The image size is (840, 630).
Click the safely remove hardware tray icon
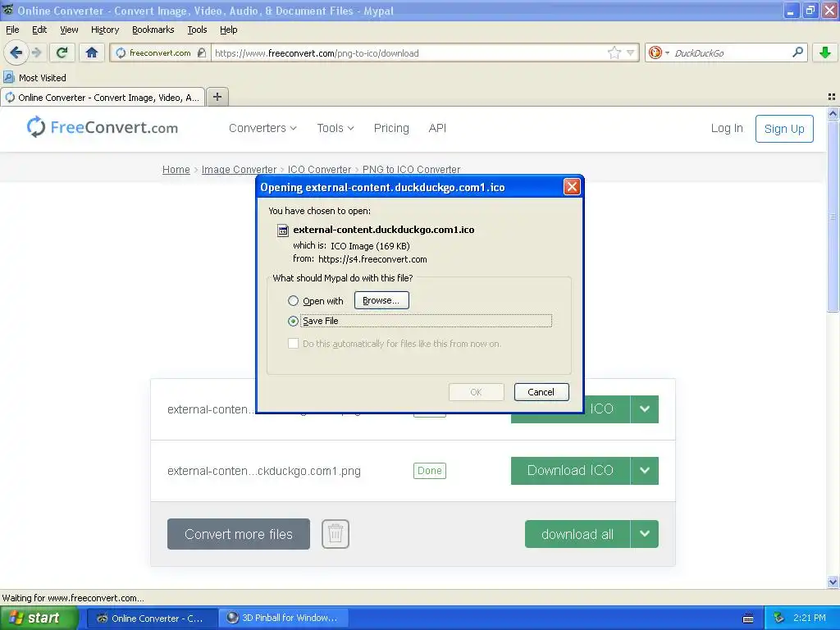(779, 618)
